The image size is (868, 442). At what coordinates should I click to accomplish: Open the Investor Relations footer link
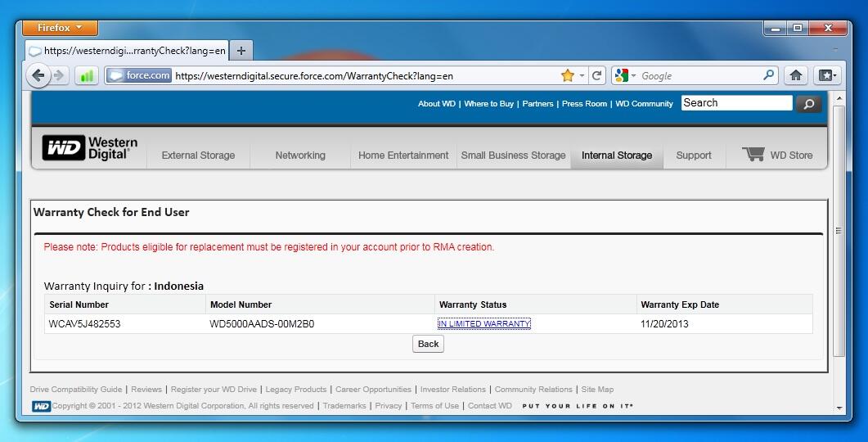coord(453,390)
